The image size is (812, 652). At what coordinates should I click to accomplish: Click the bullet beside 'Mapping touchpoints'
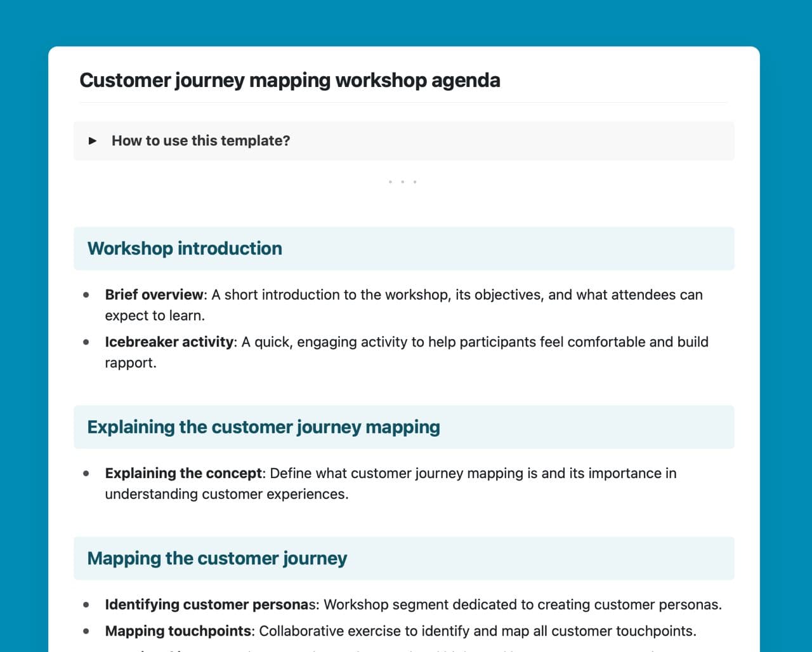[86, 631]
